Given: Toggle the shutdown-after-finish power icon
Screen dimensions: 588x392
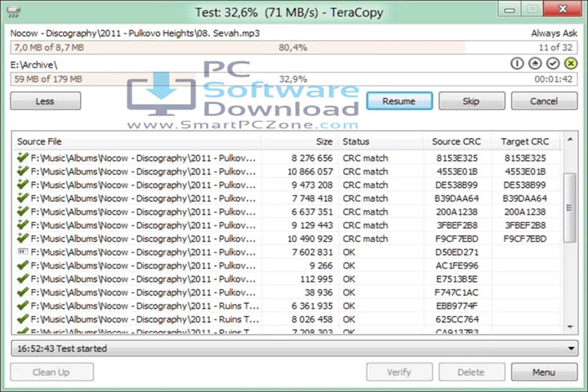Looking at the screenshot, I should [517, 64].
